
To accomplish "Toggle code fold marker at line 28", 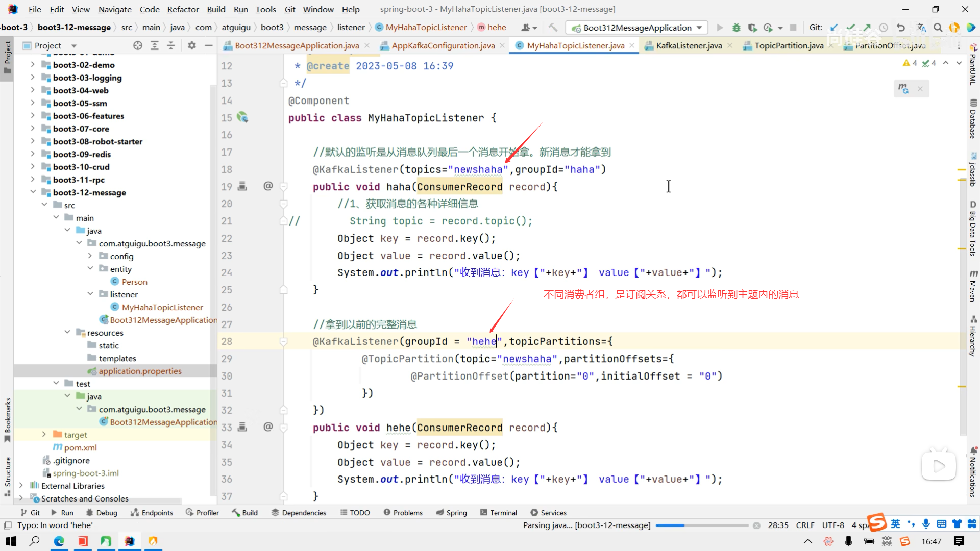I will tap(284, 341).
